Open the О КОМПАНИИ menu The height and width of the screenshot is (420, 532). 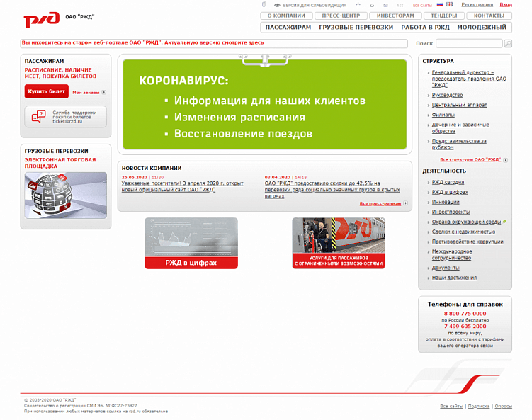click(x=286, y=16)
